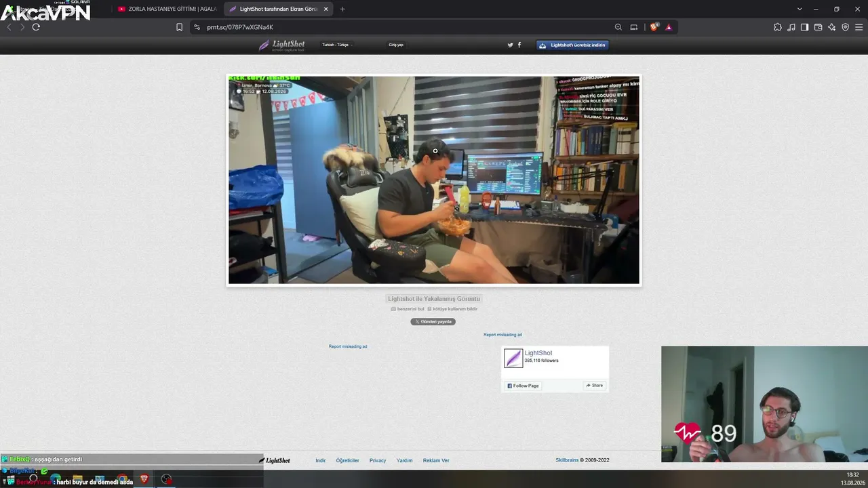Open the Yardım footer link
This screenshot has height=488, width=868.
tap(404, 460)
